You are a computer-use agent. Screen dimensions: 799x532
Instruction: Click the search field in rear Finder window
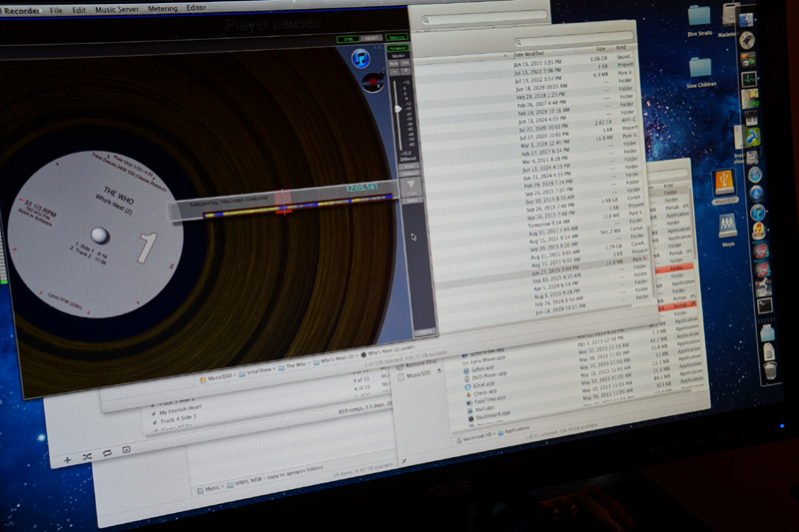(483, 19)
